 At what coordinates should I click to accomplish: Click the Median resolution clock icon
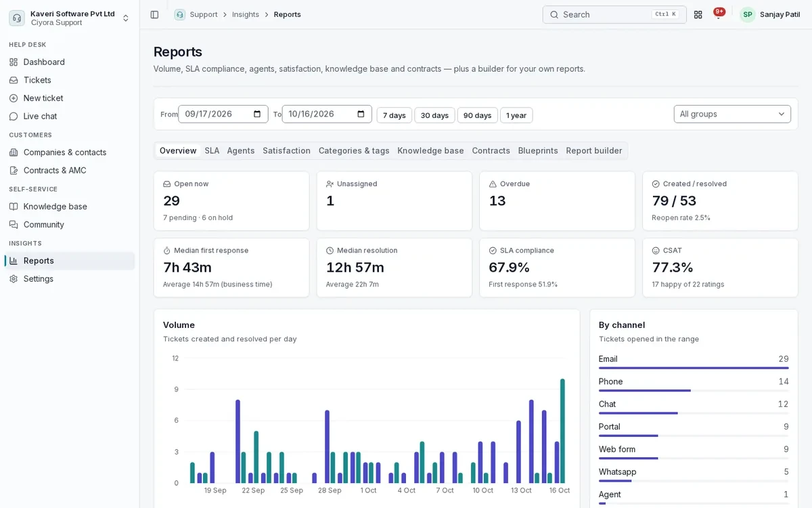click(x=330, y=251)
